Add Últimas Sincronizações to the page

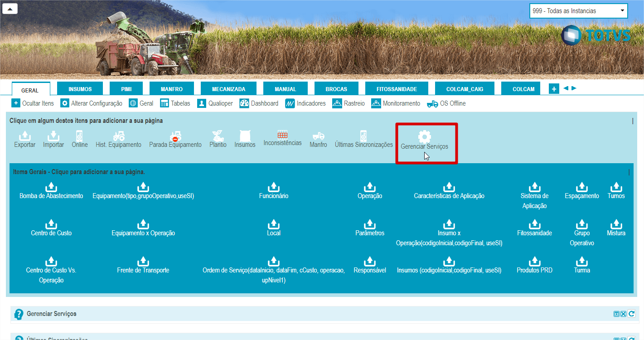[364, 139]
